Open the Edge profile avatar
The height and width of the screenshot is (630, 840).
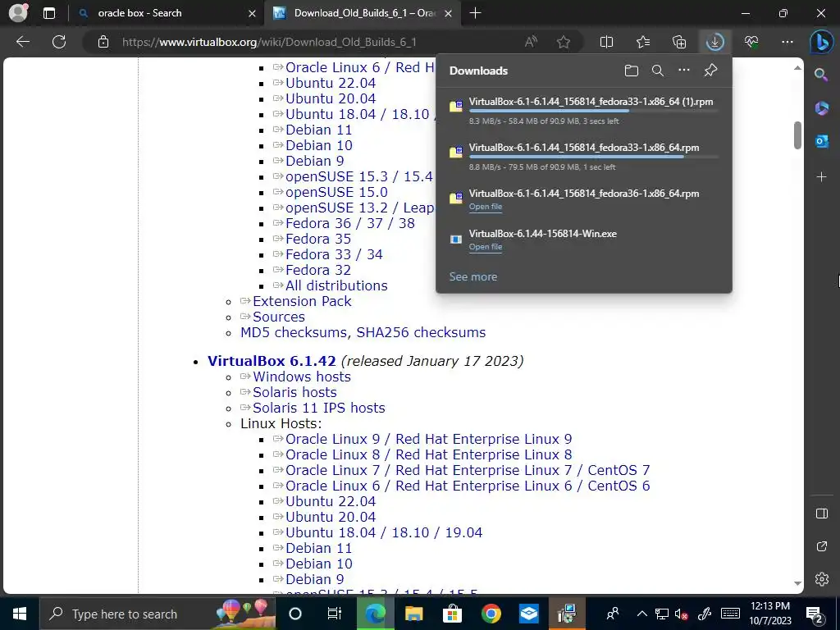pyautogui.click(x=18, y=13)
